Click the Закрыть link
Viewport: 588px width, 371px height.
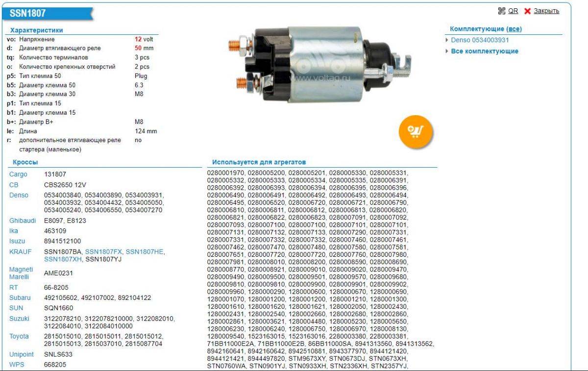(546, 11)
